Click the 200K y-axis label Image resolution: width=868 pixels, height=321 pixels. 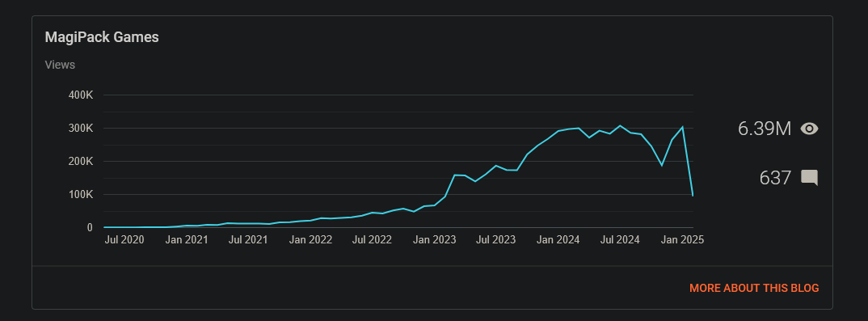click(81, 162)
